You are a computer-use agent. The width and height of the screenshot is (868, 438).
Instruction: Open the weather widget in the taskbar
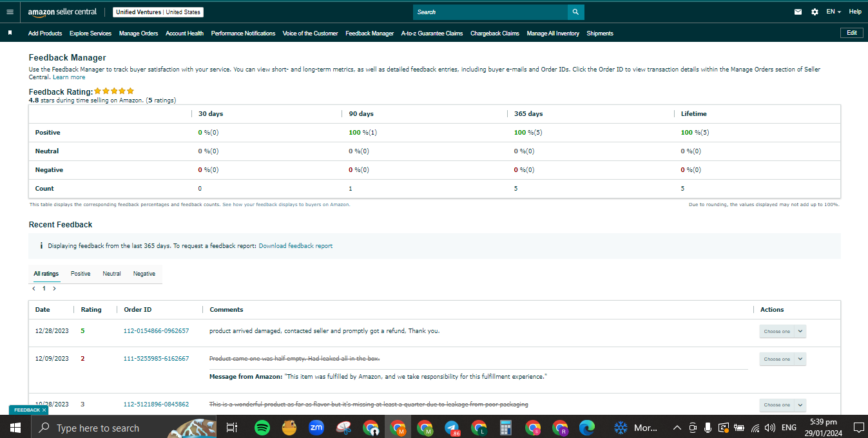click(x=635, y=427)
